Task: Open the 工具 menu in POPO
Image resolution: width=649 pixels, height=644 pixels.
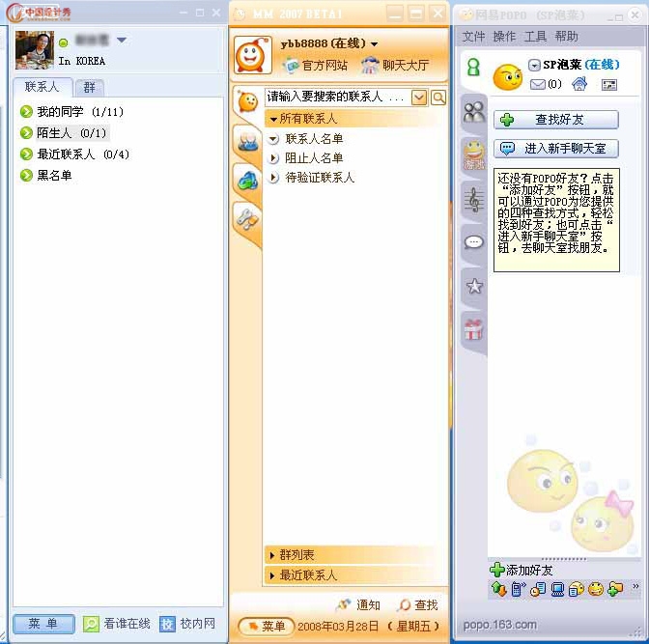Action: click(535, 37)
